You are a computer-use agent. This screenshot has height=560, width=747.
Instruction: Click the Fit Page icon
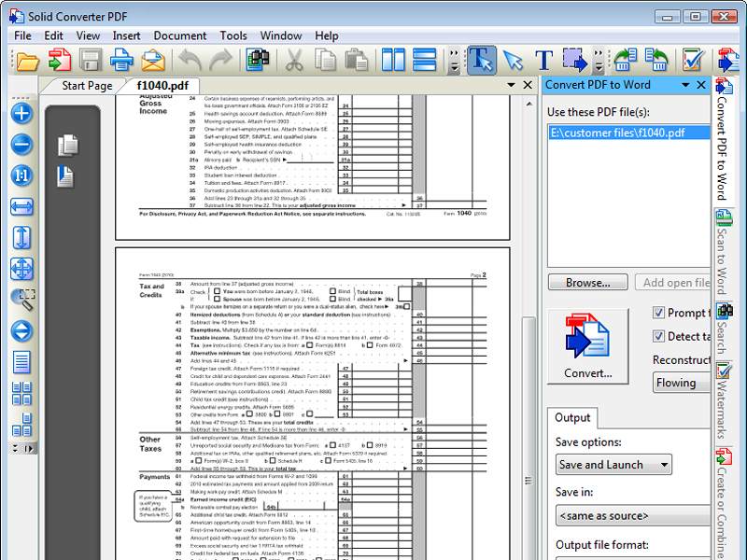(x=21, y=269)
